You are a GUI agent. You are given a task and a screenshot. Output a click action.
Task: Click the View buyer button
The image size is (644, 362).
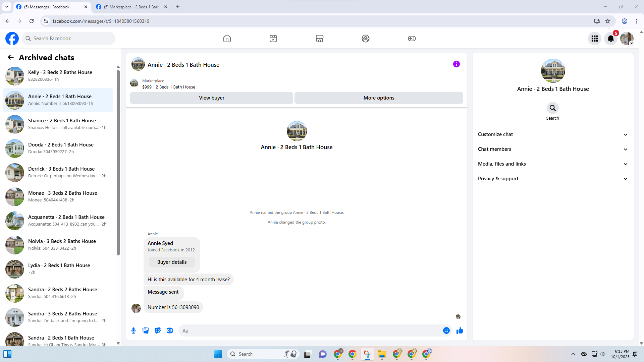pyautogui.click(x=212, y=98)
